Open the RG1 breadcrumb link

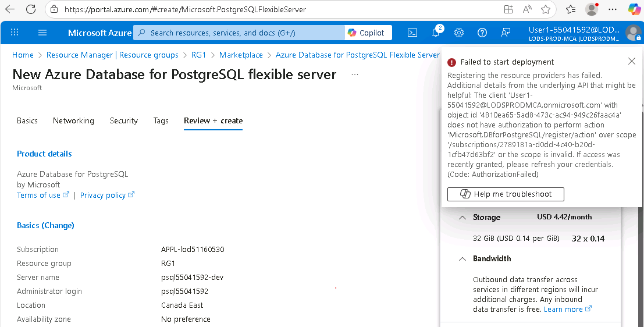[x=199, y=55]
